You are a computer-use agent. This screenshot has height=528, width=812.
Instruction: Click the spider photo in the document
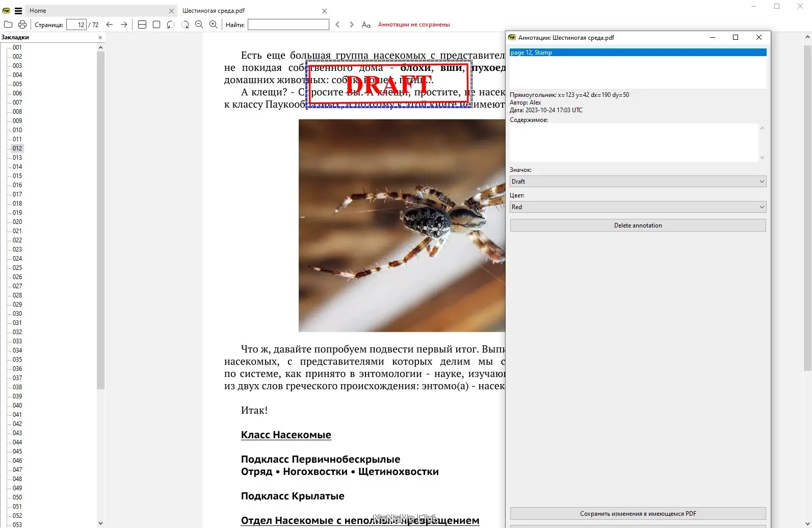tap(402, 225)
